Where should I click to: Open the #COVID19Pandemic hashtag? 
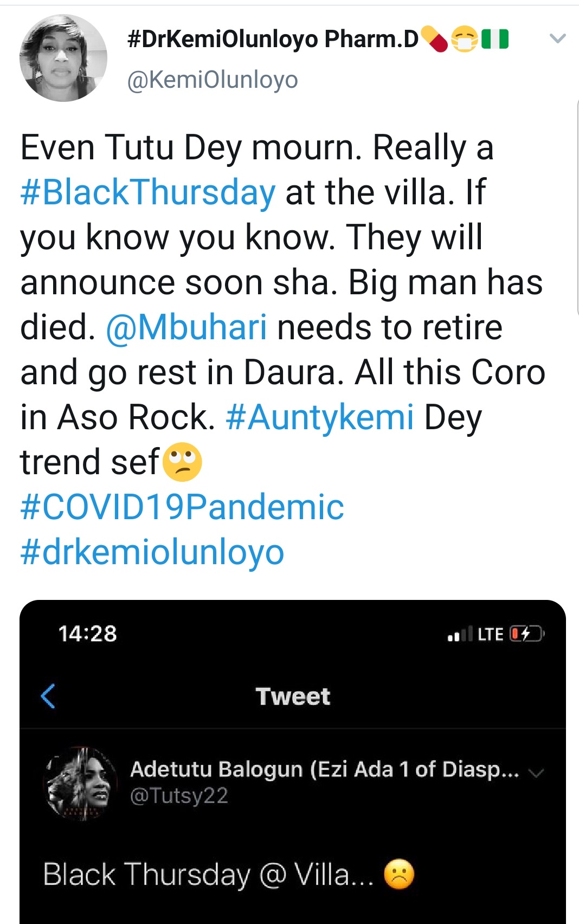tap(182, 508)
